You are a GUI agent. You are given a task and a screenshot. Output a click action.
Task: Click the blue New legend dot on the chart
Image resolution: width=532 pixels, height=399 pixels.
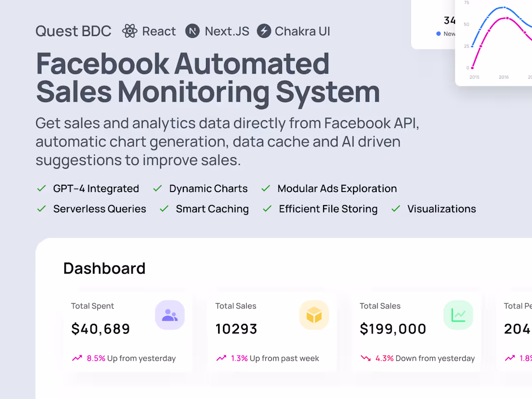(x=438, y=33)
